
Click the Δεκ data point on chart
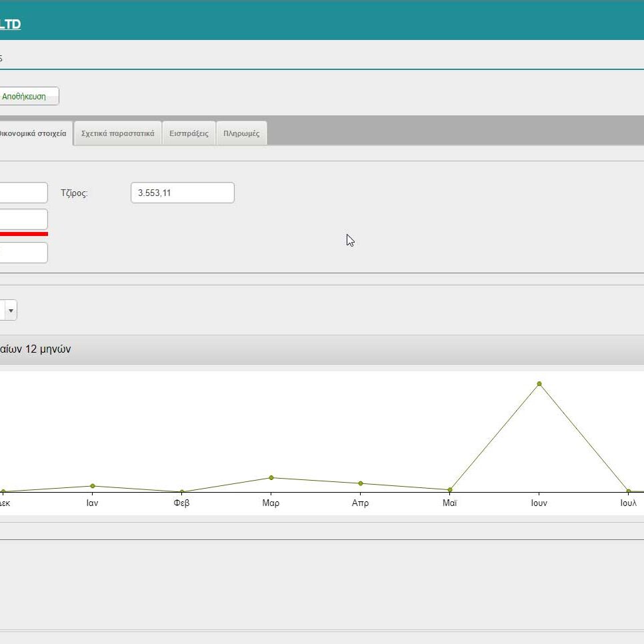click(x=3, y=492)
